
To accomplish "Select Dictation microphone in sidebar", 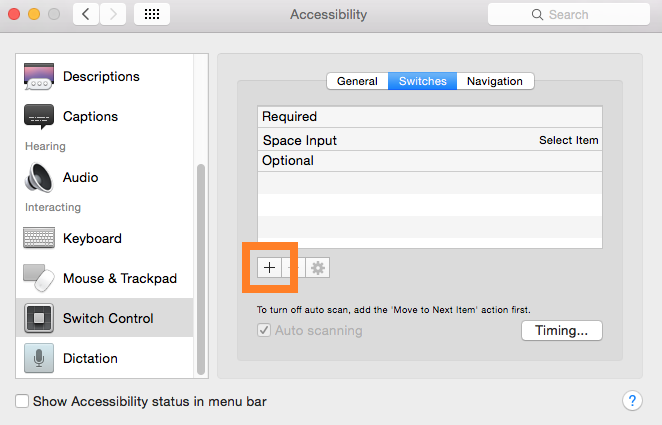I will (x=39, y=358).
